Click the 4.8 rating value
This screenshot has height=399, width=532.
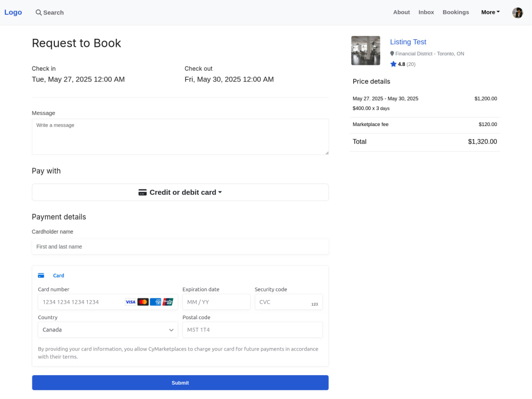click(x=401, y=64)
